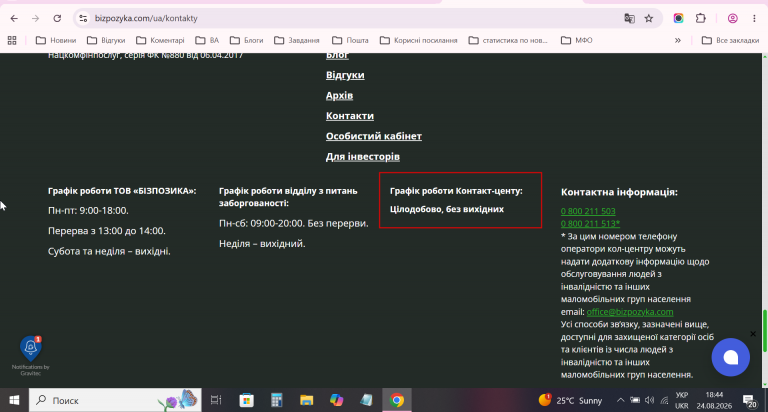
Task: Open the МФО bookmark folder
Action: coord(576,40)
